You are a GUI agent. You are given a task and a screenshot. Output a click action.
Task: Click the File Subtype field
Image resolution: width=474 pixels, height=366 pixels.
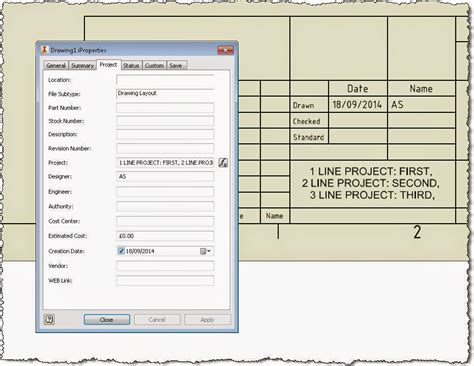tap(165, 94)
